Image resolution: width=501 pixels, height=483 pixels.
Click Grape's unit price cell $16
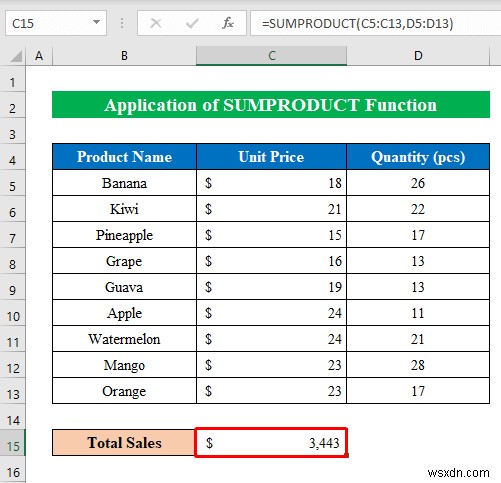tap(271, 261)
